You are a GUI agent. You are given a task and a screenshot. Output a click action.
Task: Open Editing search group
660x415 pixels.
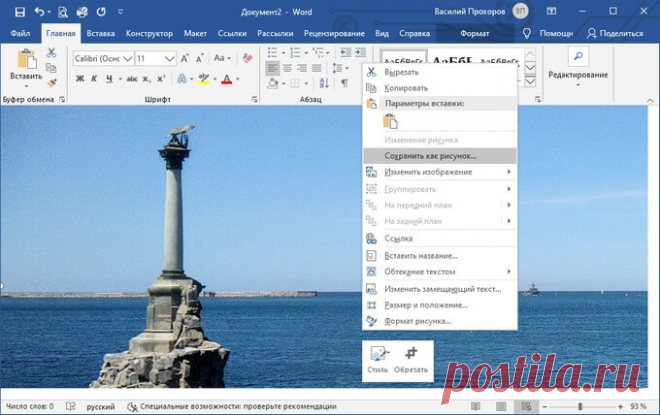578,67
